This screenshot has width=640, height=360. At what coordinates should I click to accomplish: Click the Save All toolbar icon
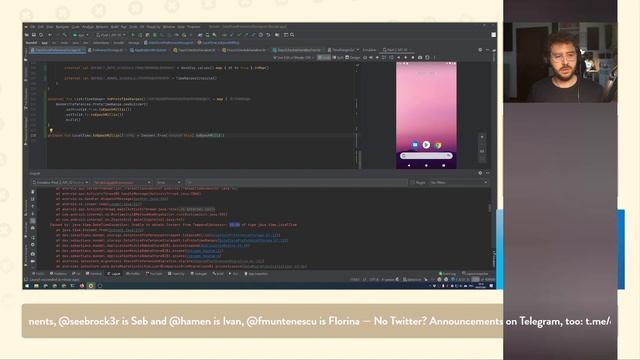[34, 35]
